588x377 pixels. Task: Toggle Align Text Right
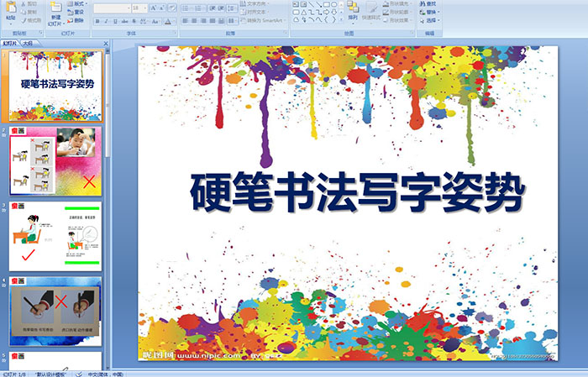(x=203, y=21)
